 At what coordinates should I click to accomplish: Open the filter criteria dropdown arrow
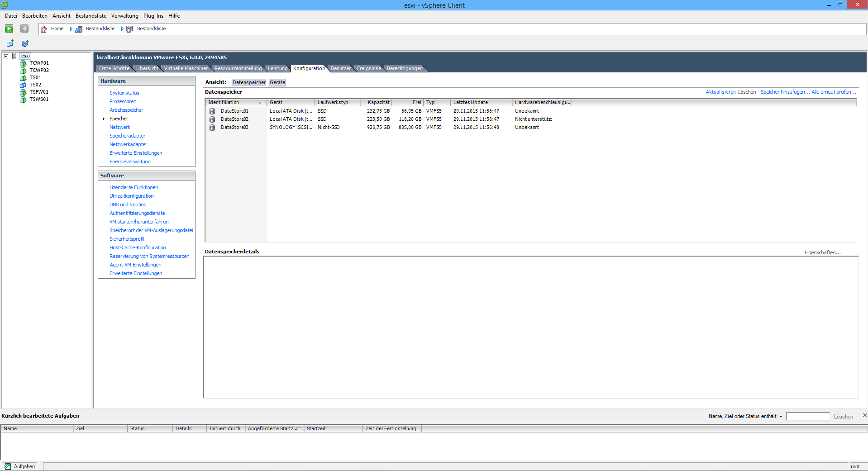[781, 417]
